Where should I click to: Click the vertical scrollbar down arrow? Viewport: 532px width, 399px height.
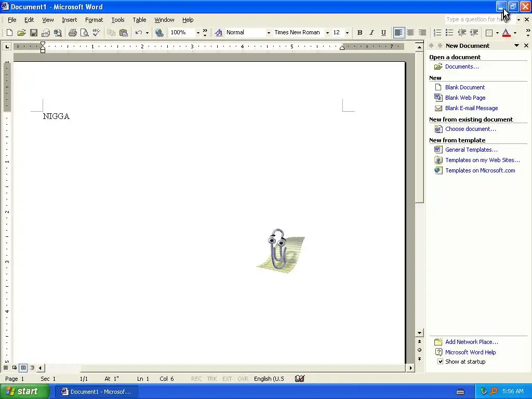coord(420,333)
